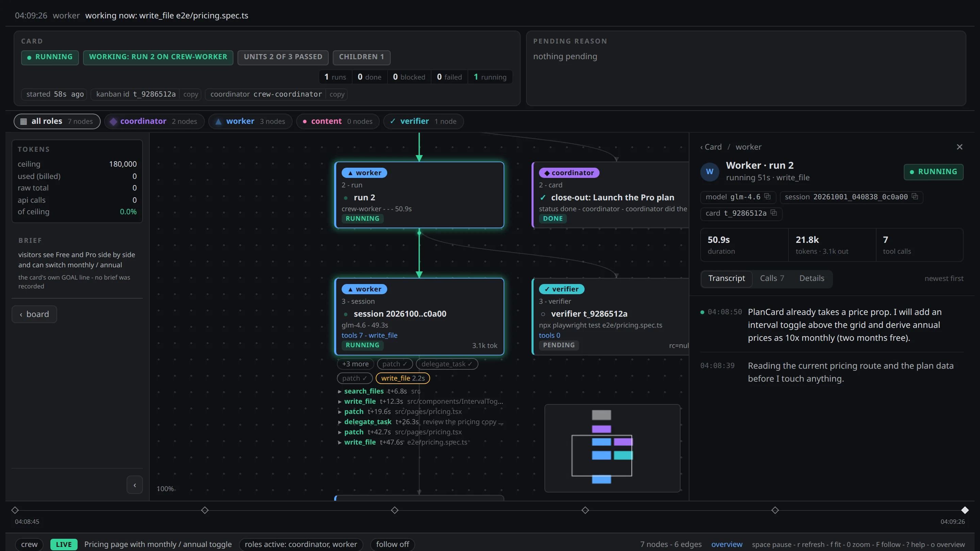
Task: Click the worker triangle icon in role filters
Action: (218, 121)
